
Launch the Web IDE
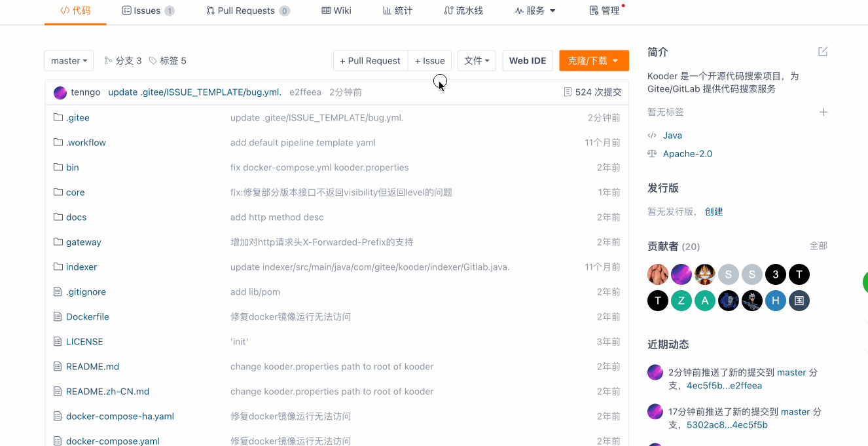pyautogui.click(x=528, y=60)
